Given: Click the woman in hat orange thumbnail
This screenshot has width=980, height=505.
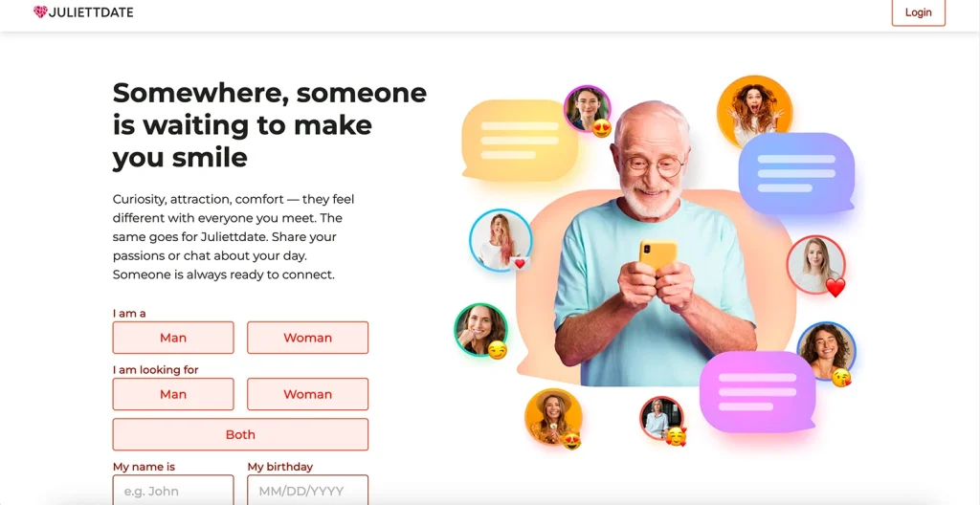Looking at the screenshot, I should coord(553,416).
